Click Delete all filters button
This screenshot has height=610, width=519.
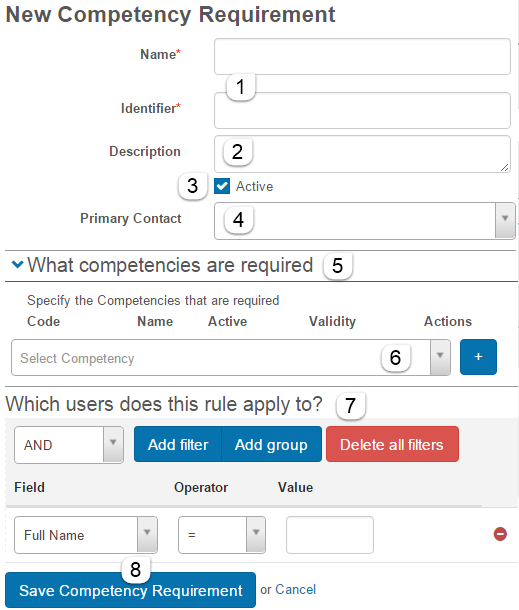coord(392,444)
